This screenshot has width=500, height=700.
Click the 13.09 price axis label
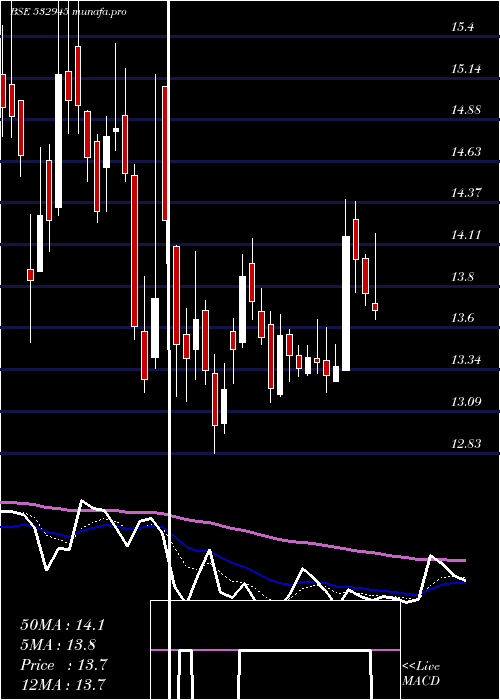pyautogui.click(x=466, y=402)
